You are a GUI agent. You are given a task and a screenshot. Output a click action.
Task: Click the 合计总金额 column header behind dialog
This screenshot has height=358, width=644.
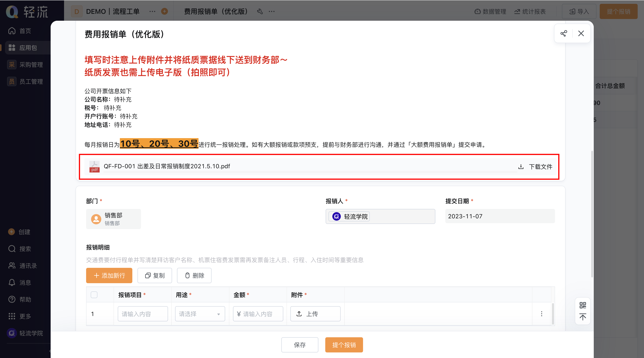point(610,86)
